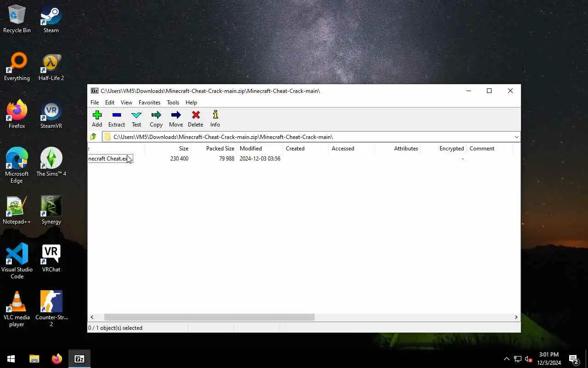Image resolution: width=588 pixels, height=368 pixels.
Task: Open the File menu
Action: 95,103
